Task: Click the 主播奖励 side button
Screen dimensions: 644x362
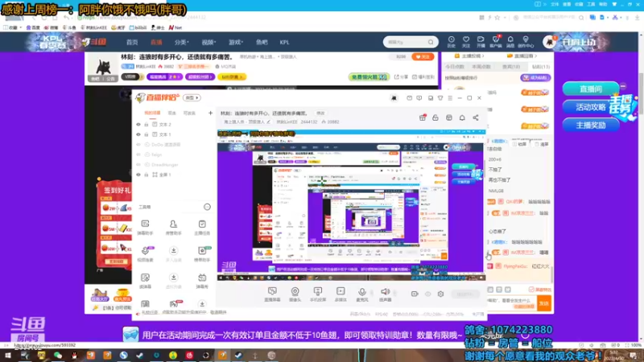Action: (x=591, y=125)
